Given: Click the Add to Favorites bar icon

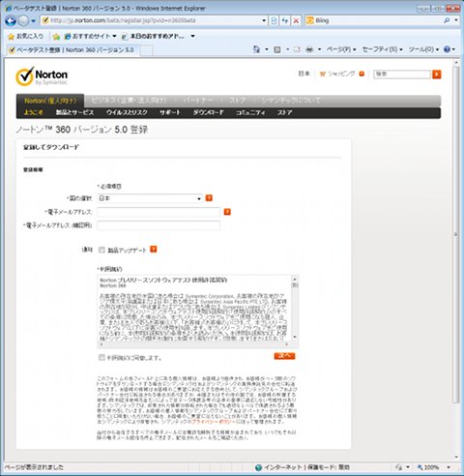Looking at the screenshot, I should (56, 37).
